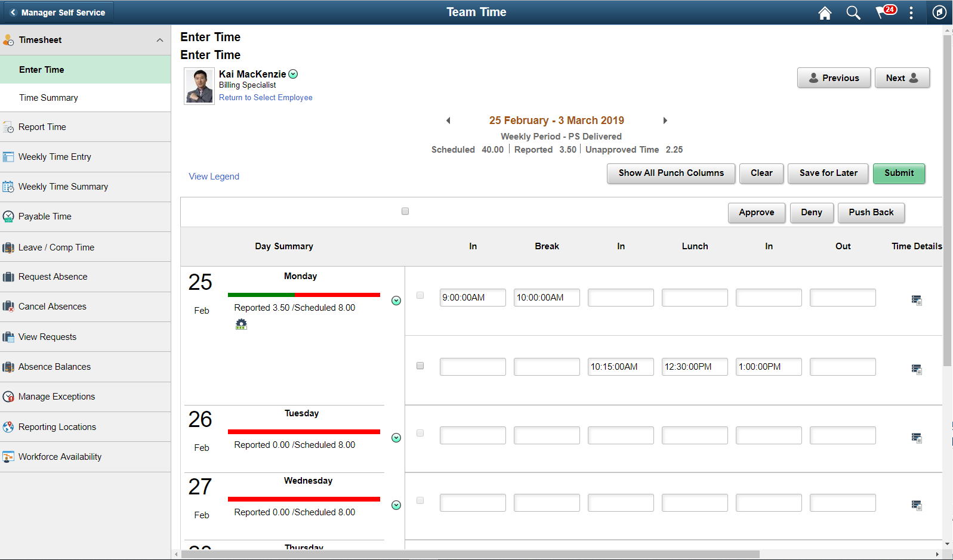Click the horizontal scrollbar at bottom
The width and height of the screenshot is (953, 560).
470,555
